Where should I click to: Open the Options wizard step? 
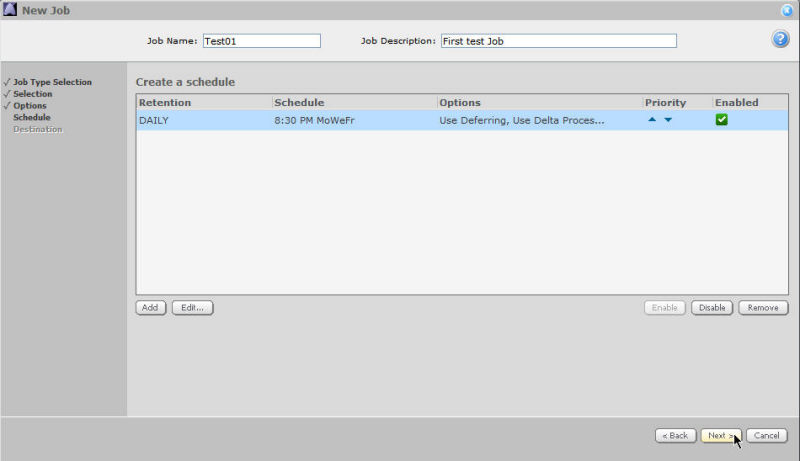click(x=30, y=105)
